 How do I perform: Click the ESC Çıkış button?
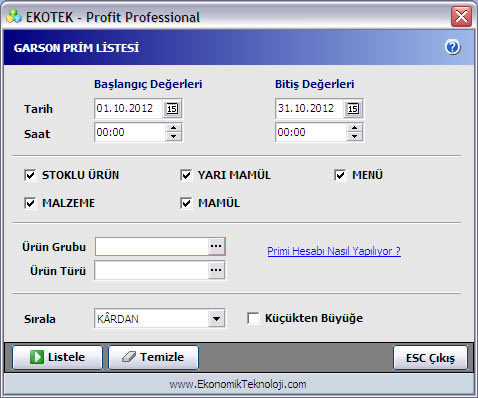point(430,358)
